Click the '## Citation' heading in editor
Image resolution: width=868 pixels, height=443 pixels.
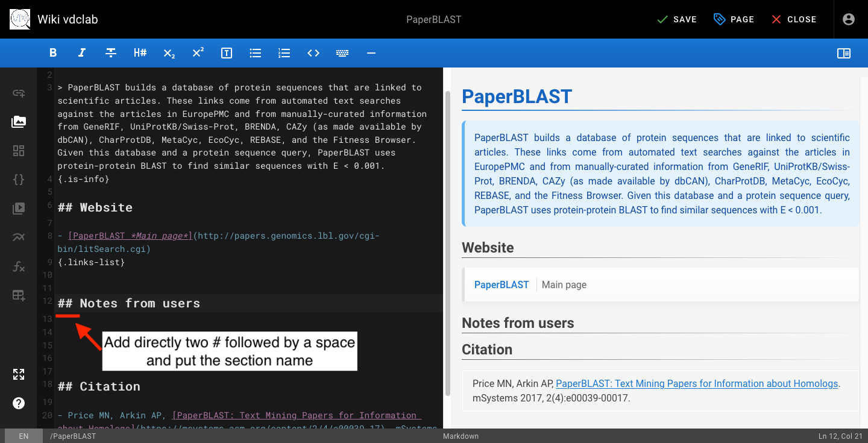99,386
